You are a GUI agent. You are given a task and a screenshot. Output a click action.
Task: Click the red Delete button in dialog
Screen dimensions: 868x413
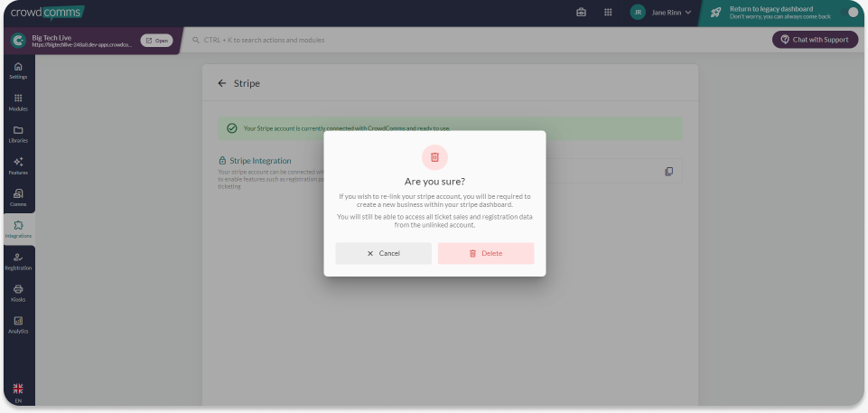point(485,253)
